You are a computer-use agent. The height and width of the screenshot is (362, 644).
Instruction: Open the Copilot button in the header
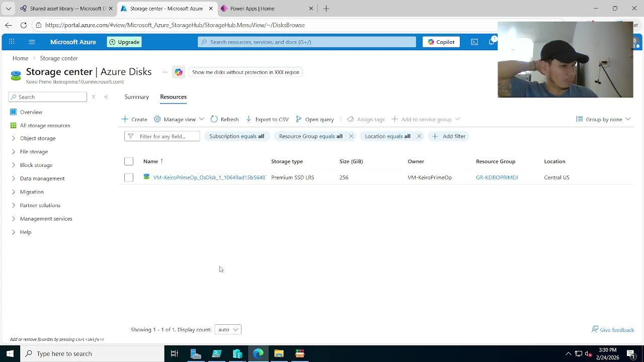coord(441,42)
